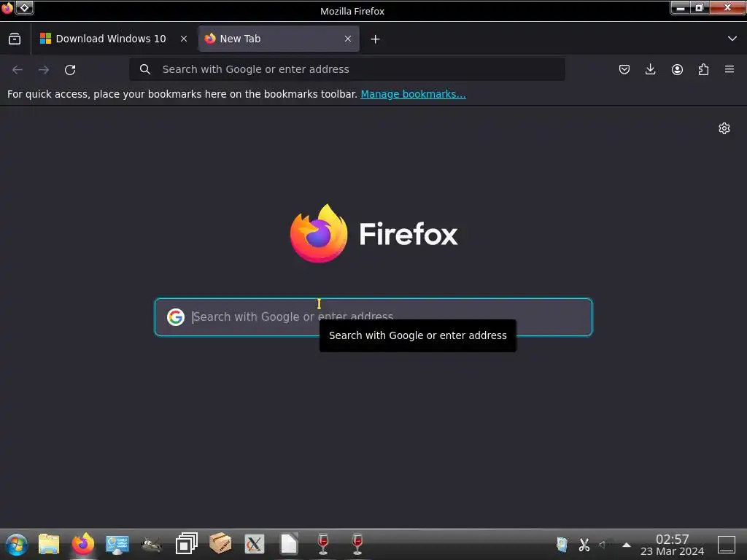
Task: Open the blank document taskbar icon
Action: pyautogui.click(x=289, y=544)
